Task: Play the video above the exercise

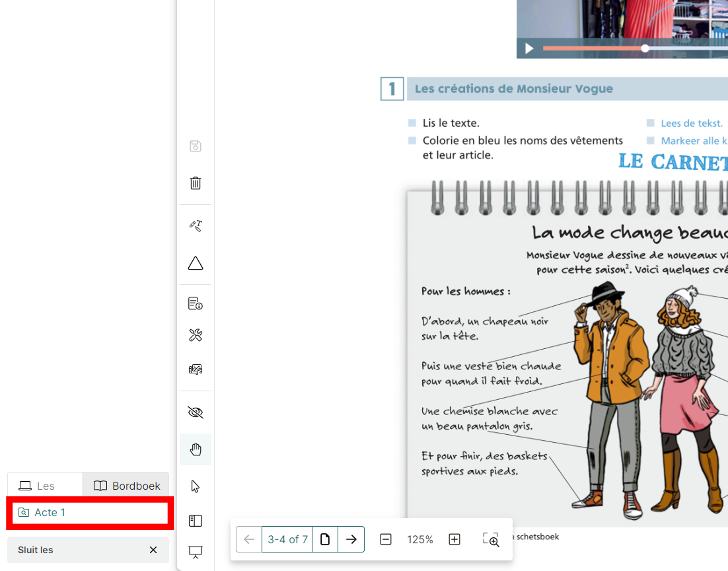Action: pyautogui.click(x=529, y=48)
